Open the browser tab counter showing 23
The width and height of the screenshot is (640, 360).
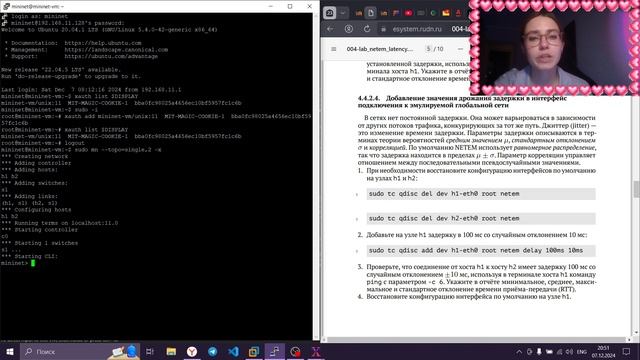coord(329,13)
